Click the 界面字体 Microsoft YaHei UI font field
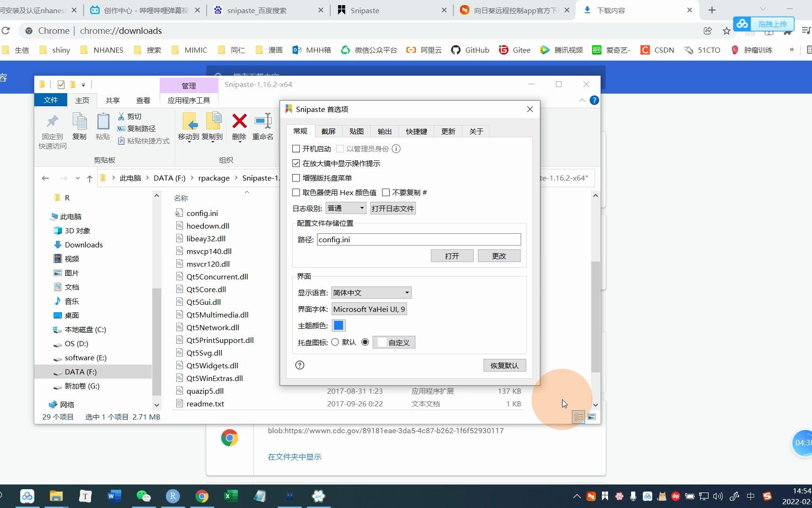 click(369, 309)
